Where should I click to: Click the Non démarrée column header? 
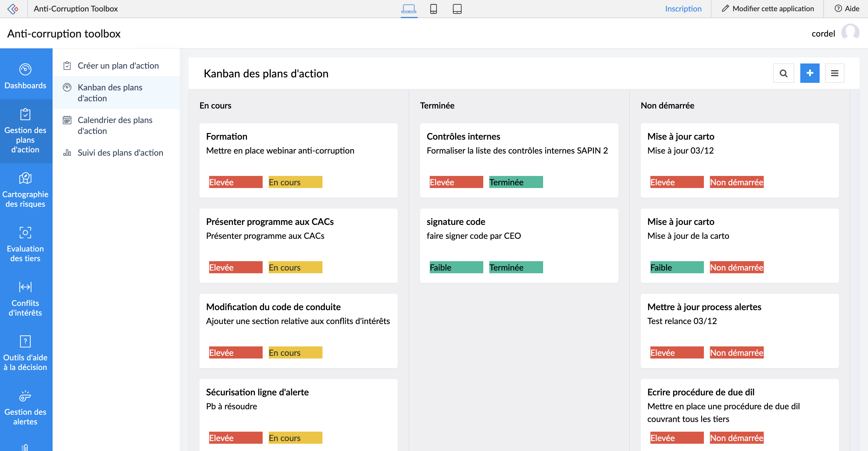pyautogui.click(x=667, y=105)
